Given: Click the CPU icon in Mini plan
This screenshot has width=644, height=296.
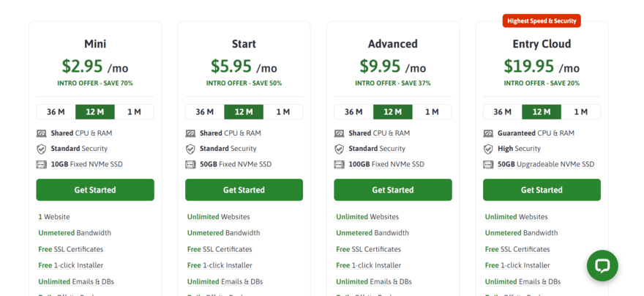Looking at the screenshot, I should click(42, 133).
